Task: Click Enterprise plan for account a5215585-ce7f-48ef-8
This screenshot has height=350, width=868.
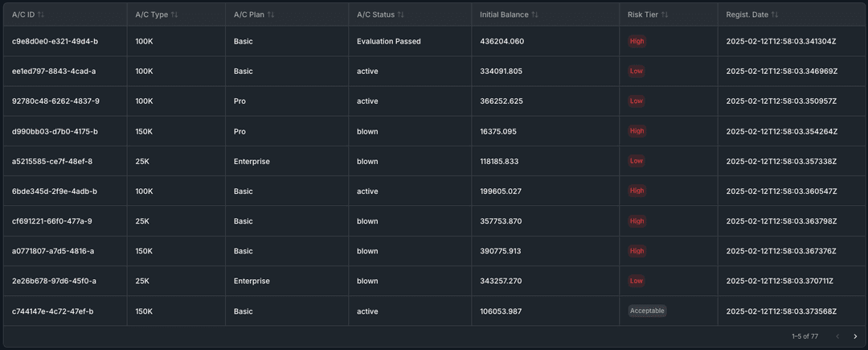Action: click(252, 161)
